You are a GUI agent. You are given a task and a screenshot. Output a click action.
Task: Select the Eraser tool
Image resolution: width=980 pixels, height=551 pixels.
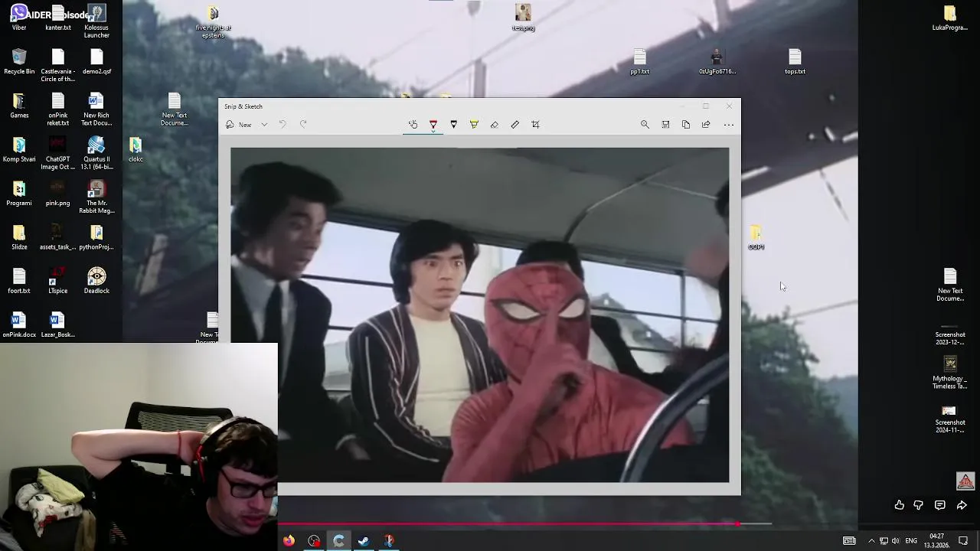[x=495, y=125]
